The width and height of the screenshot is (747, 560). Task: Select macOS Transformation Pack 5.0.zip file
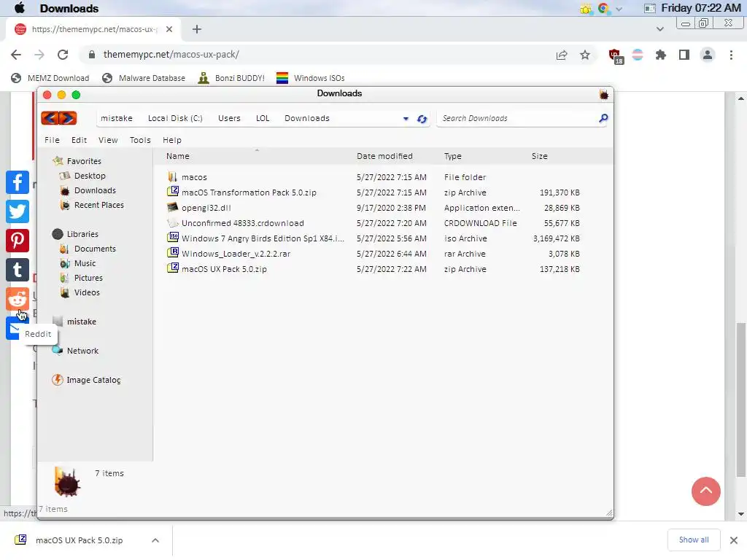(x=374, y=192)
